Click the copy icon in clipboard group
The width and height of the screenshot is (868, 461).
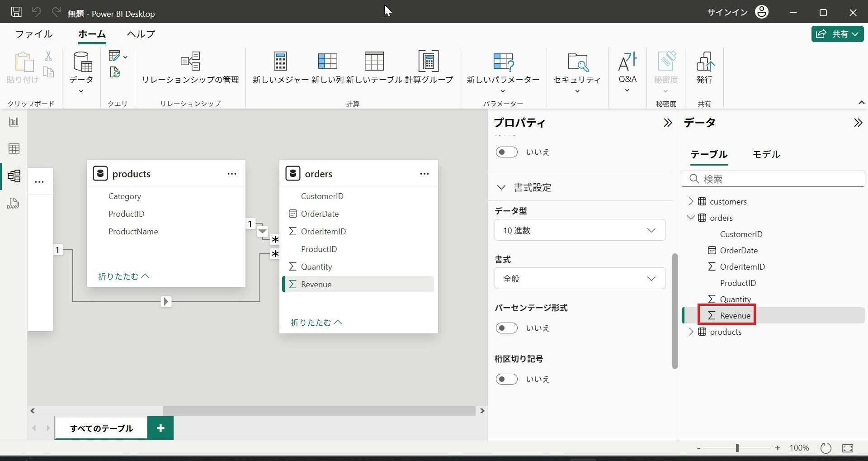pos(48,72)
